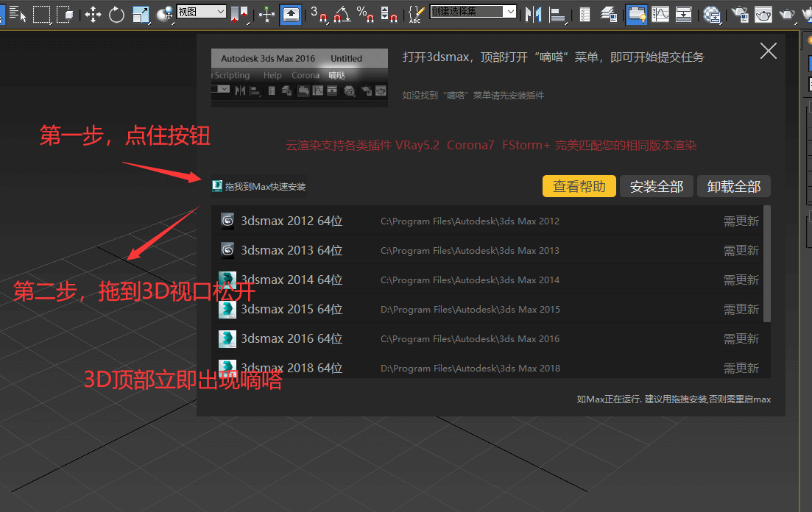Select the 3dsmax 2015 64位 label

pos(292,310)
